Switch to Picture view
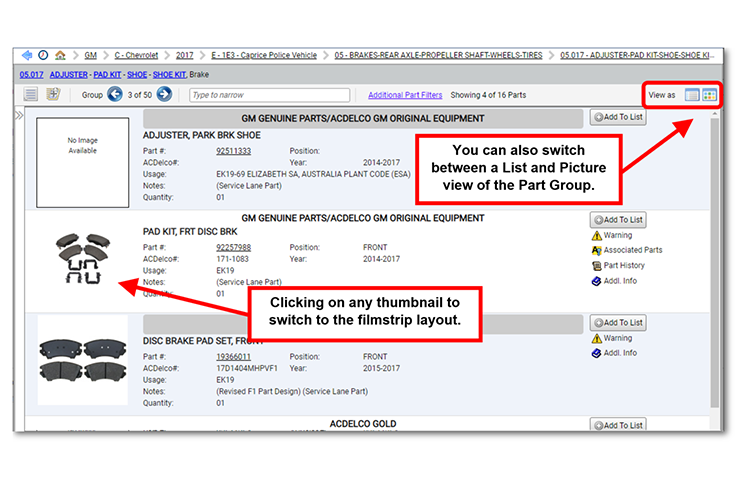The image size is (740, 480). point(709,95)
